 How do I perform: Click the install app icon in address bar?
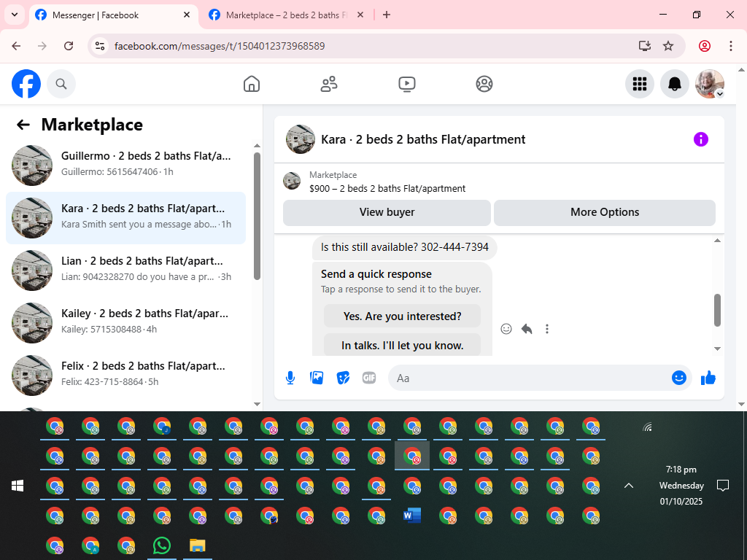point(645,46)
